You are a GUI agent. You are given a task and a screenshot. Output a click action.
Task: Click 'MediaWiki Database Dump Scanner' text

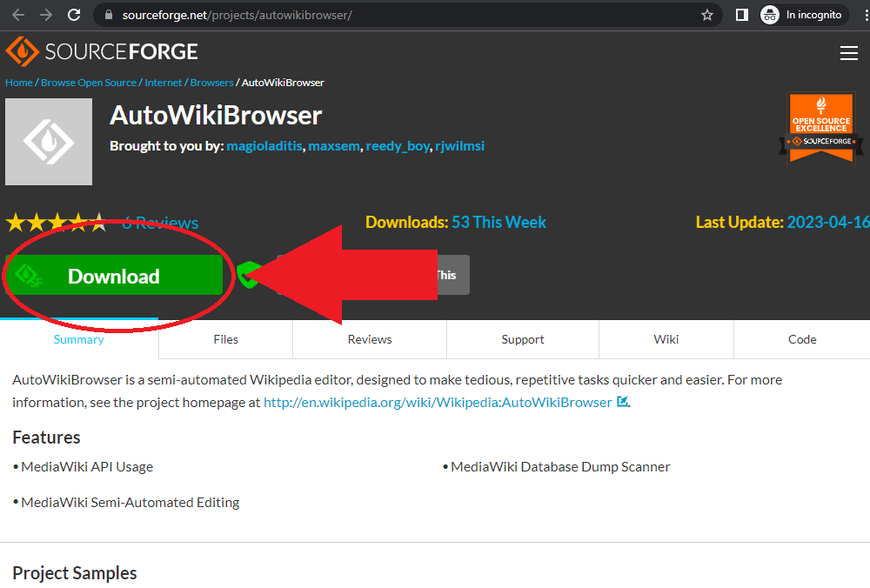click(x=560, y=467)
